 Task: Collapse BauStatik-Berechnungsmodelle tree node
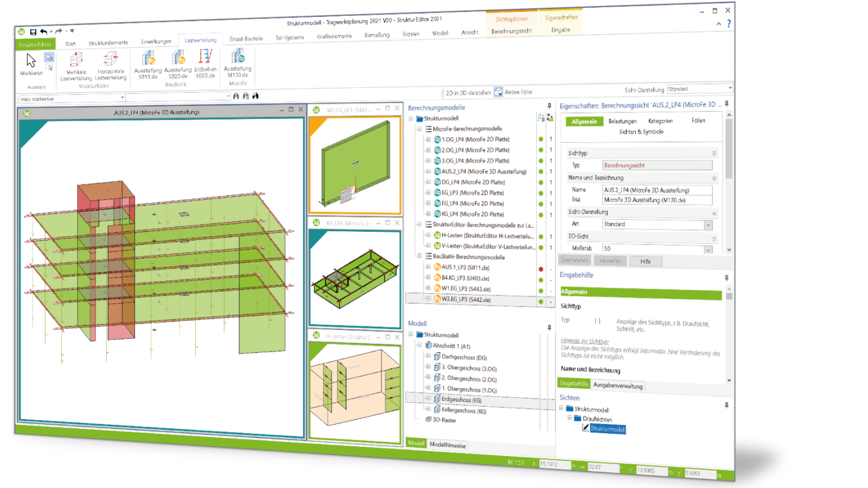tap(419, 256)
